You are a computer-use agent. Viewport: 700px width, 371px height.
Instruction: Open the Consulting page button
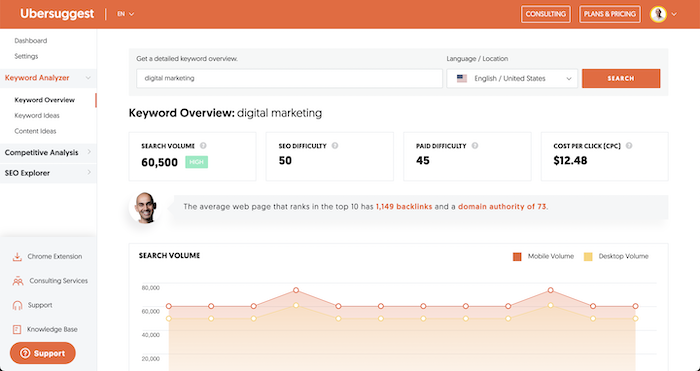click(546, 14)
